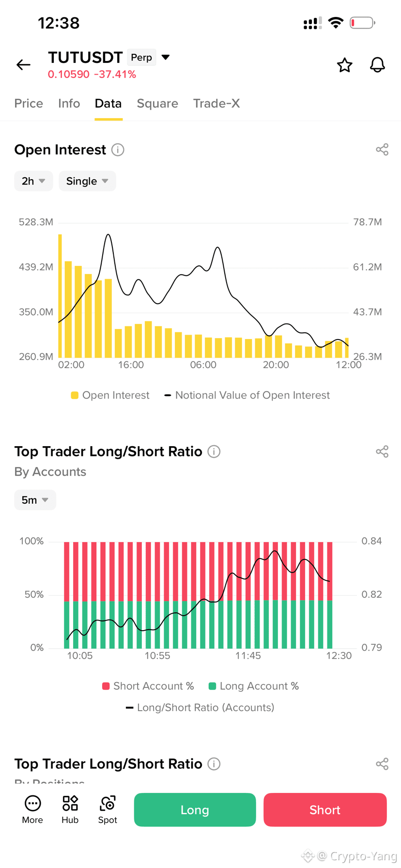401x868 pixels.
Task: Tap the back arrow icon
Action: 23,64
